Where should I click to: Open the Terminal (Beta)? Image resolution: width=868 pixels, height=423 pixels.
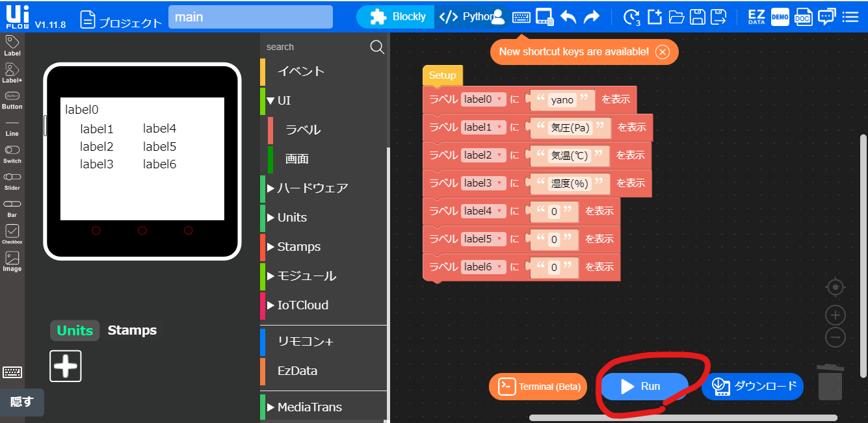pyautogui.click(x=537, y=386)
